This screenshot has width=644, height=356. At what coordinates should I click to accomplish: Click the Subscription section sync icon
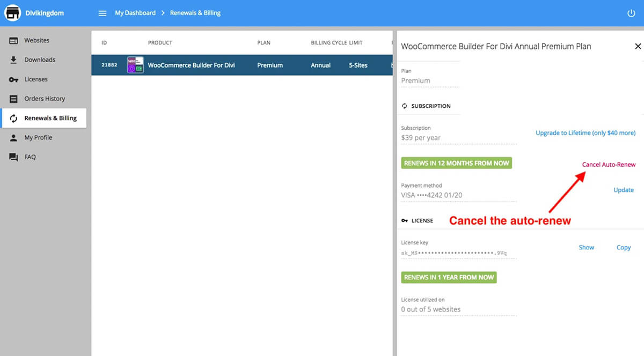tap(405, 106)
